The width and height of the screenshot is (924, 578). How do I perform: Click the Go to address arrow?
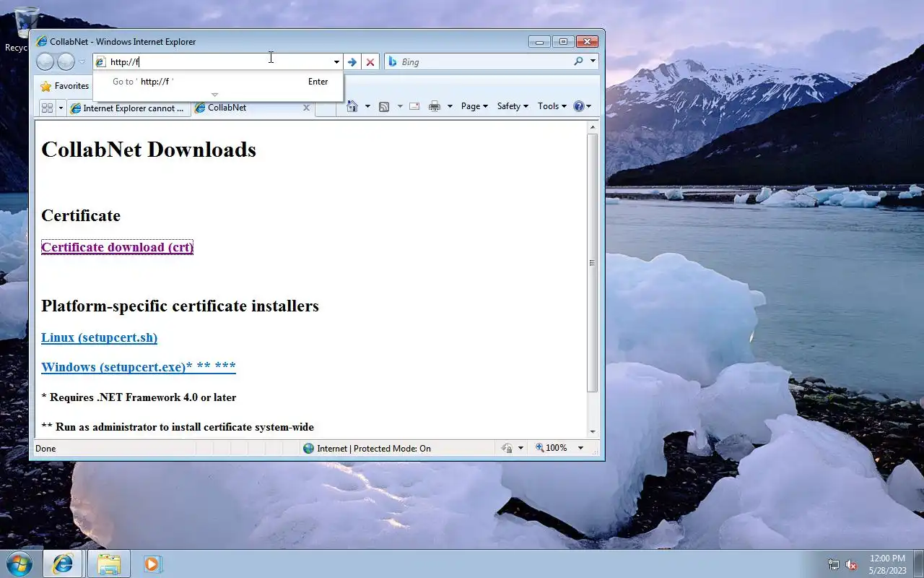point(352,62)
